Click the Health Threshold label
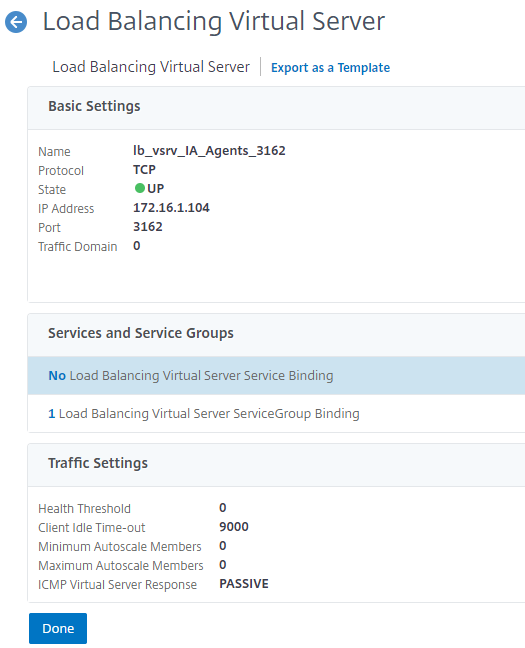525x648 pixels. (x=84, y=508)
